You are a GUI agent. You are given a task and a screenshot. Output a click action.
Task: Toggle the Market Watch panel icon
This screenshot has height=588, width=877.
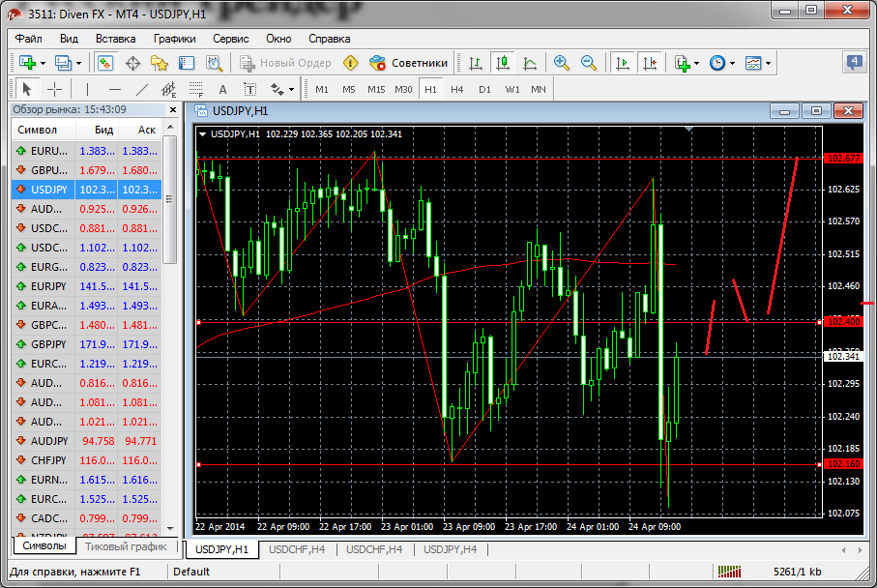tap(104, 63)
